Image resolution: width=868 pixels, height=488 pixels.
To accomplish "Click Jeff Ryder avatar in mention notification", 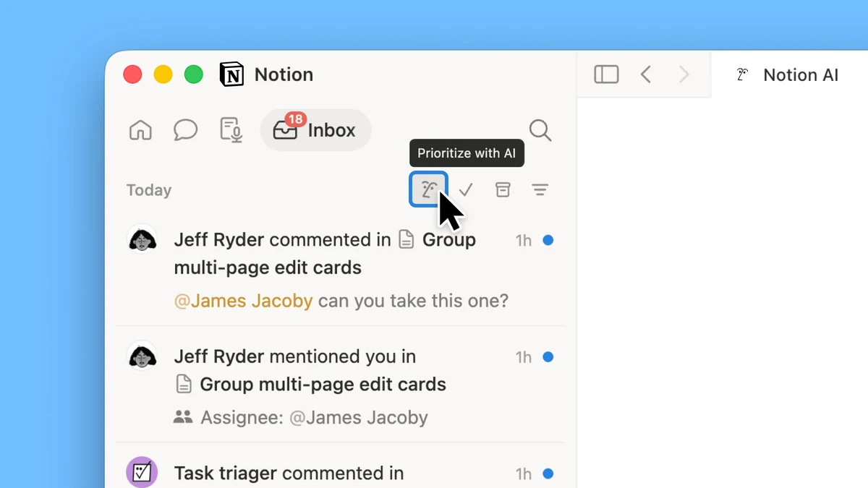I will [x=142, y=356].
